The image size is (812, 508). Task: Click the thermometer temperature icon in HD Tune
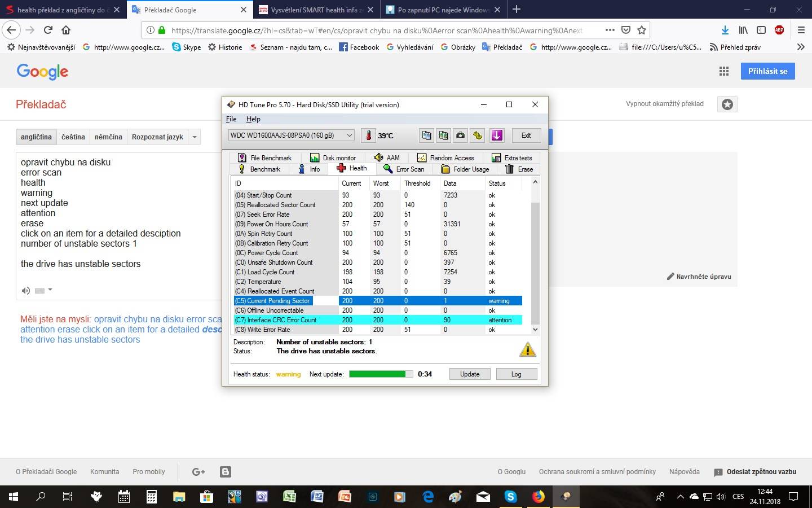coord(368,135)
